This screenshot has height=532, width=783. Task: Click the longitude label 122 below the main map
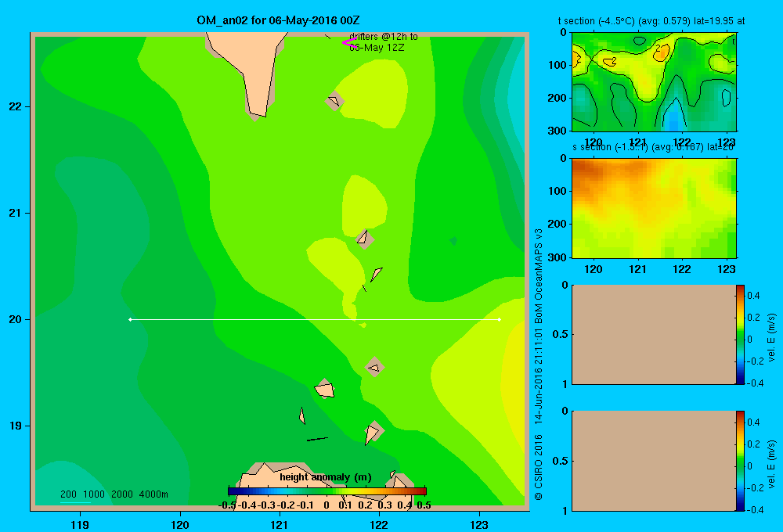[x=379, y=524]
